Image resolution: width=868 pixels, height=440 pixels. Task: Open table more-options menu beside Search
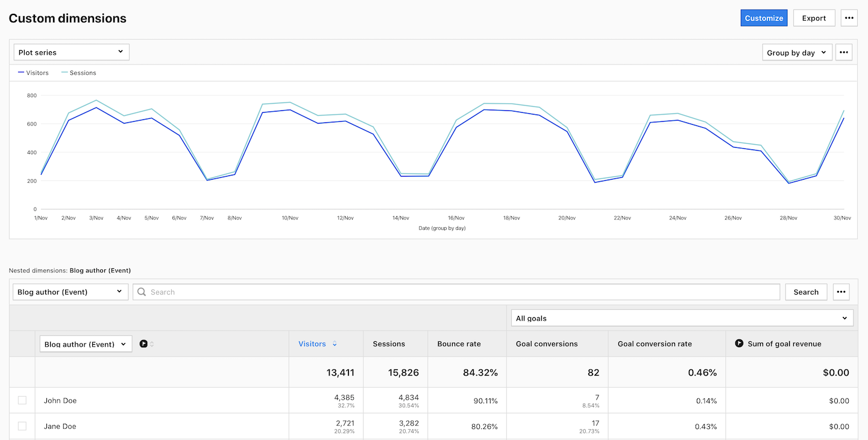(x=841, y=292)
